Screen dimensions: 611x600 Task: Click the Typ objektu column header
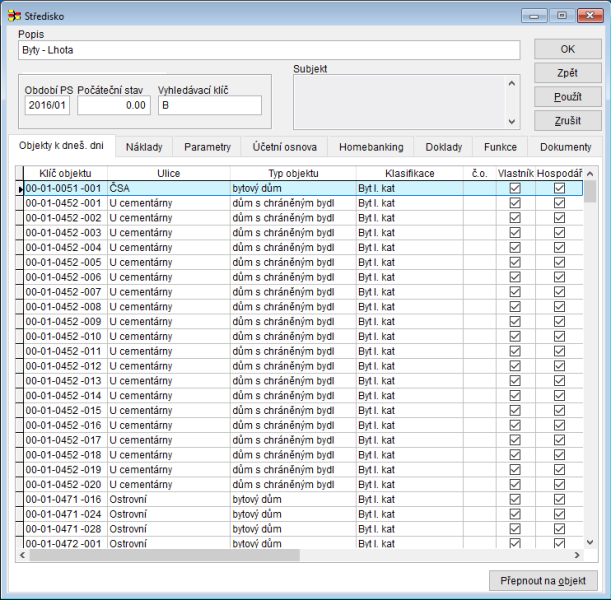pos(292,173)
